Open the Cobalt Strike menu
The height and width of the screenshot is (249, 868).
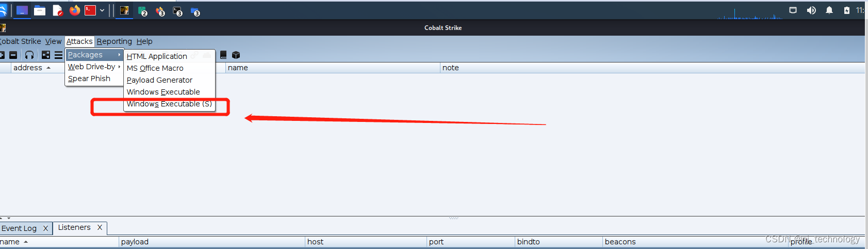[x=20, y=41]
